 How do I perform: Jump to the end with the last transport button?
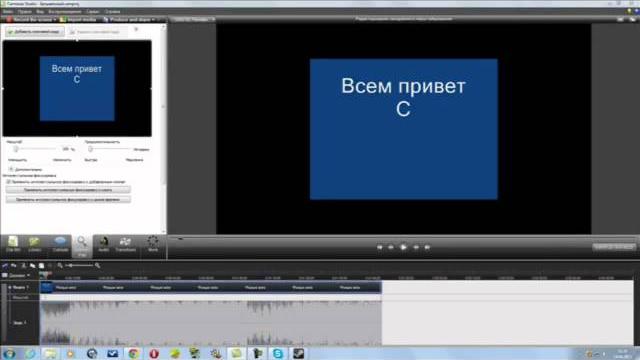pyautogui.click(x=427, y=247)
